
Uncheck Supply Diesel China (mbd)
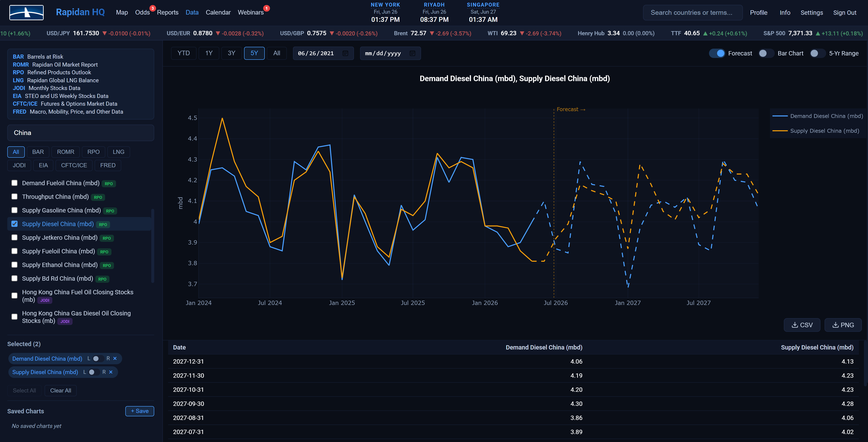click(x=15, y=224)
